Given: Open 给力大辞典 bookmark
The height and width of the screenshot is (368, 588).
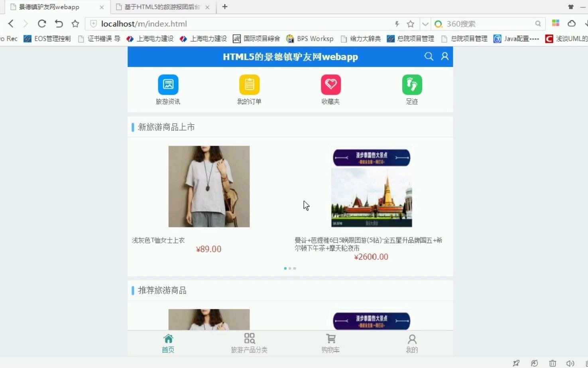Looking at the screenshot, I should click(x=361, y=39).
